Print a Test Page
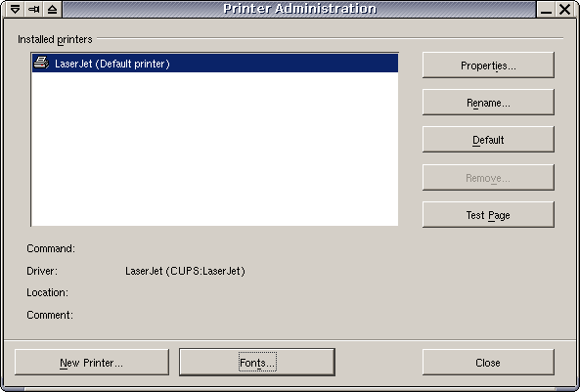This screenshot has height=392, width=580. click(488, 214)
